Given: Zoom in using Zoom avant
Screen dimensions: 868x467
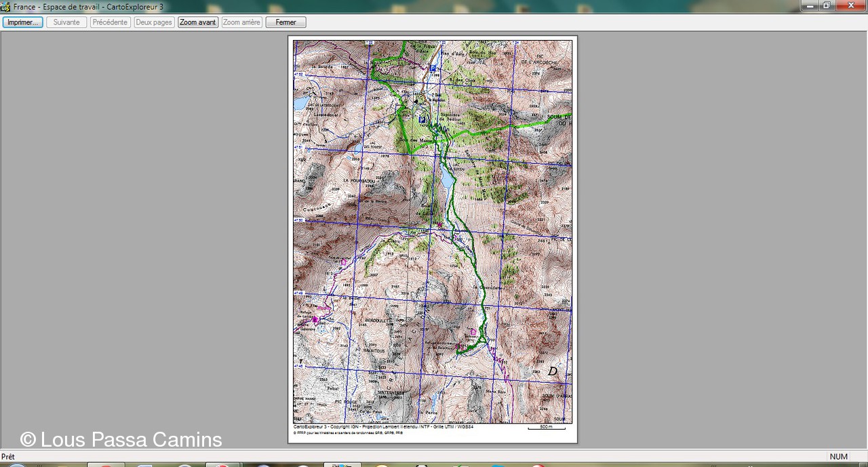Looking at the screenshot, I should point(198,22).
